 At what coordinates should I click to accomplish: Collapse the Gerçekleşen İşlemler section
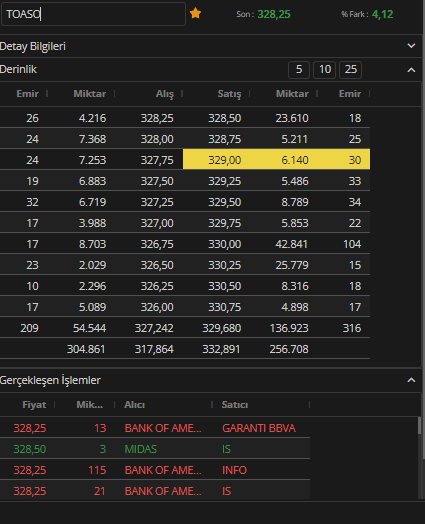point(412,380)
